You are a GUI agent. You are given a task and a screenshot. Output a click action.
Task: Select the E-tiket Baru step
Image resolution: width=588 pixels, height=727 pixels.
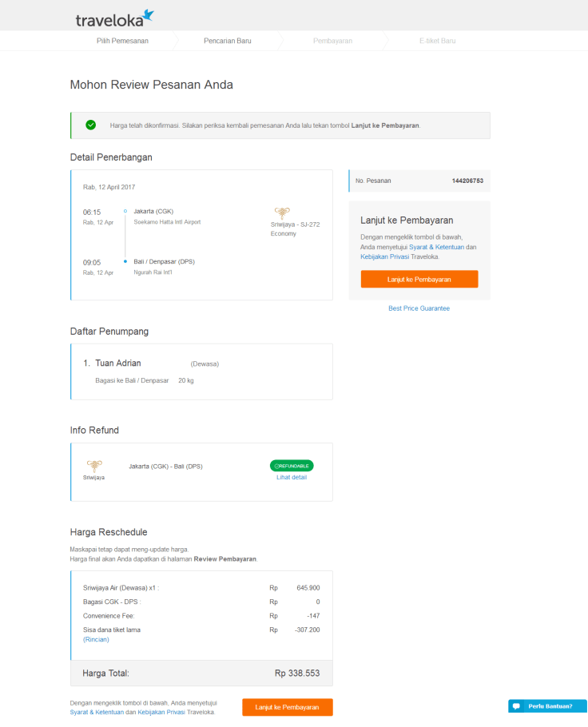click(x=437, y=41)
